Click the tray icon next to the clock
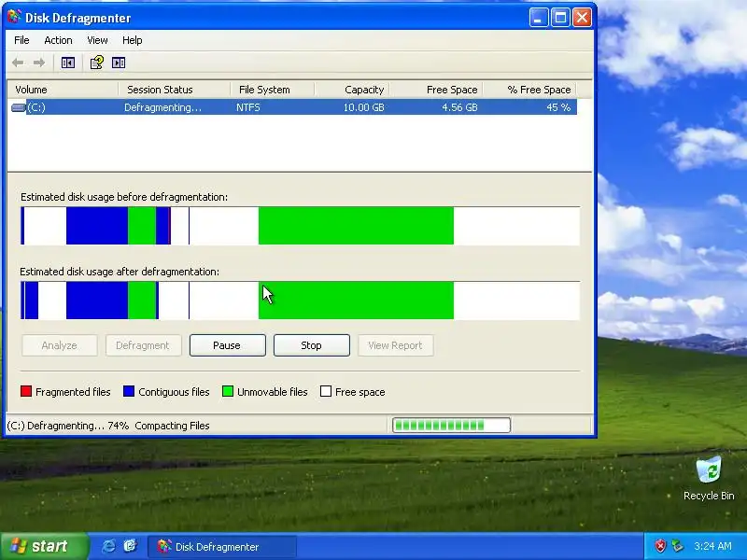 tap(678, 546)
